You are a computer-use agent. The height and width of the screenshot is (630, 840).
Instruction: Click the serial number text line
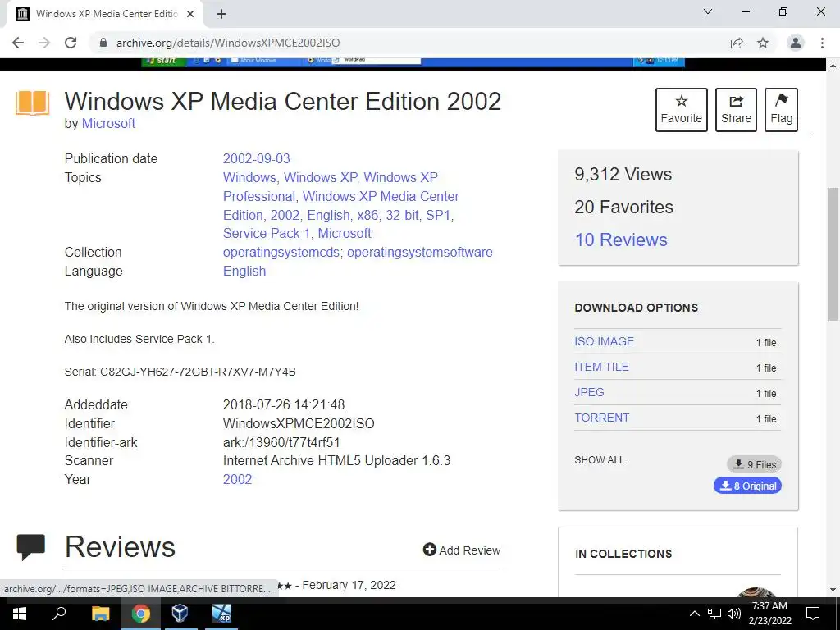coord(180,372)
